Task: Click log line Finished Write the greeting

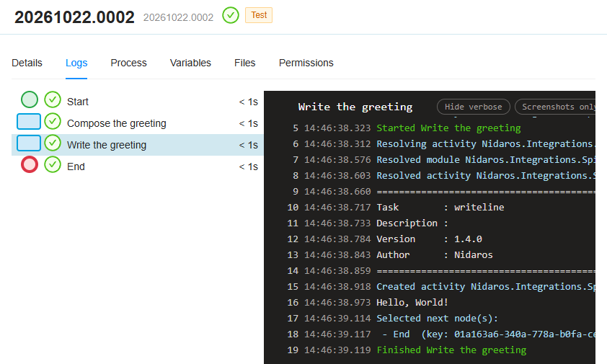Action: pyautogui.click(x=451, y=350)
